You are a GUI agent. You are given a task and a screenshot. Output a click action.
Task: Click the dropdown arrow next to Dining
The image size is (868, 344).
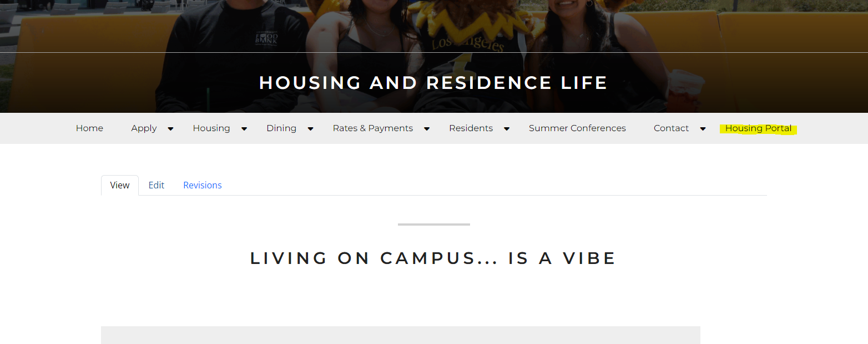point(310,129)
